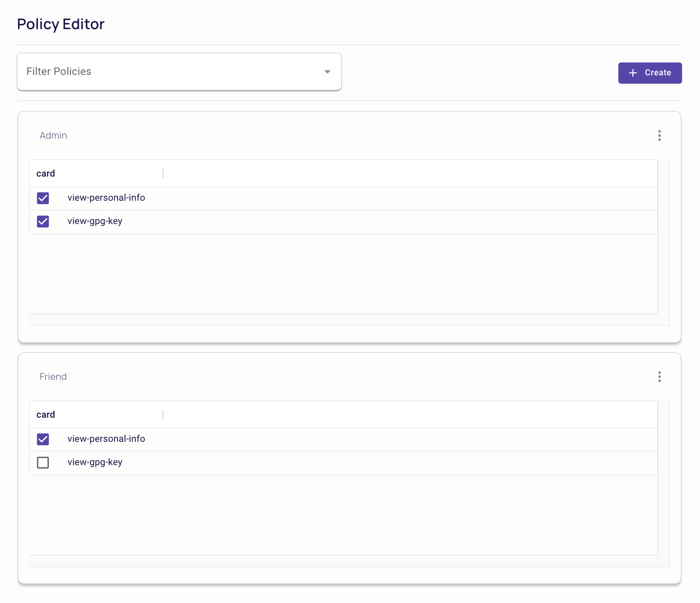Click the Friend policy title
This screenshot has height=603, width=700.
pos(53,376)
